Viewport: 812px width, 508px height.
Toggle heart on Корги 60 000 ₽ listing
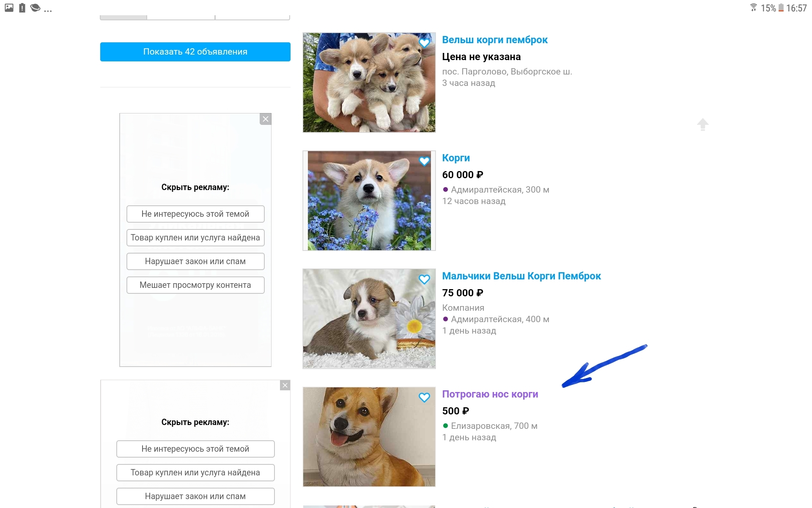tap(424, 161)
